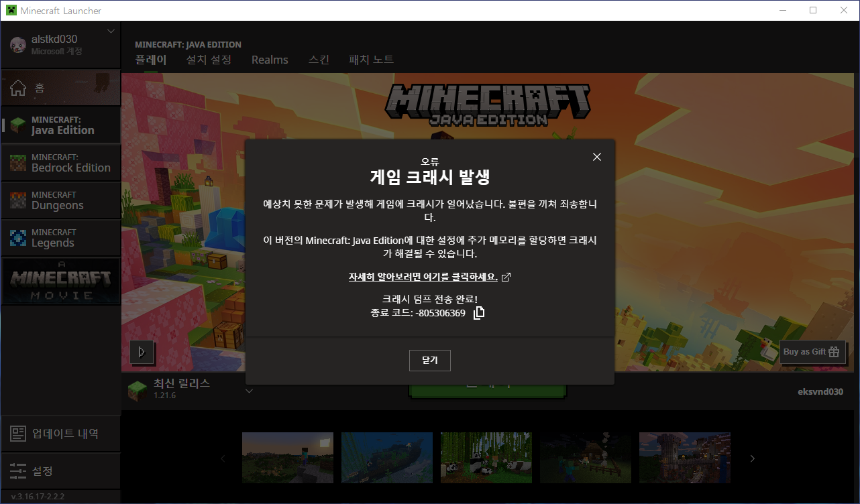The image size is (860, 504).
Task: Open the bamboo jungle panda screenshot thumbnail
Action: [486, 458]
